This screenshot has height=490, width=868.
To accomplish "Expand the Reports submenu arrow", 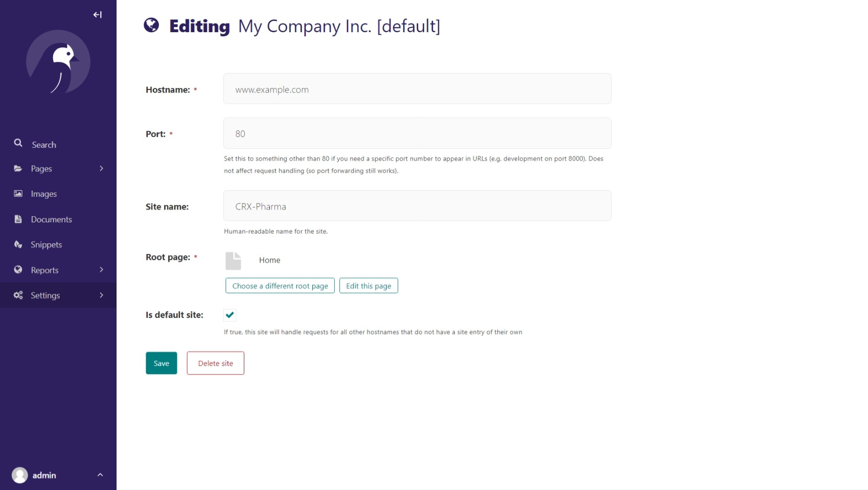I will pos(101,270).
